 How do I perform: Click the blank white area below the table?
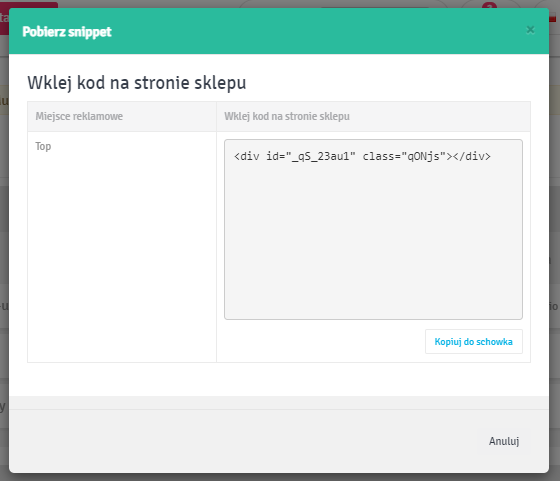[x=279, y=379]
